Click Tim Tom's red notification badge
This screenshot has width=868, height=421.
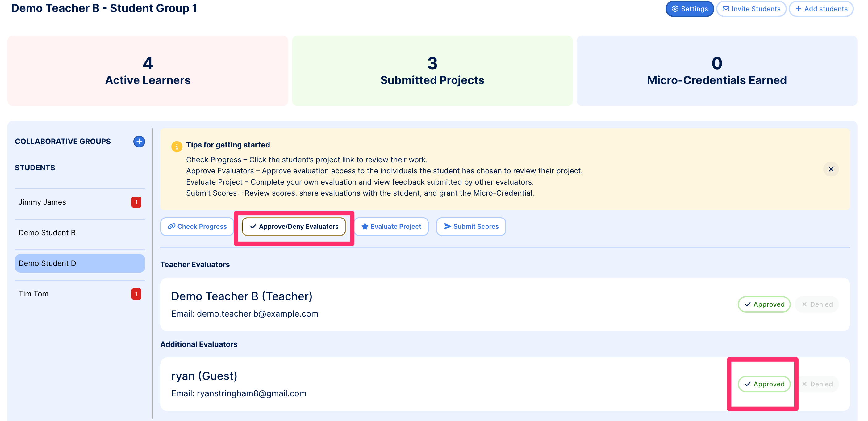tap(136, 294)
